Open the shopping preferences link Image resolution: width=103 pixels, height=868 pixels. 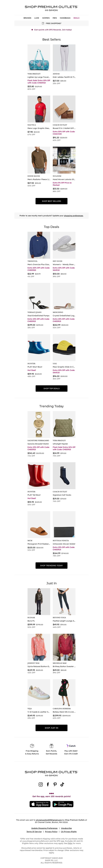click(74, 216)
